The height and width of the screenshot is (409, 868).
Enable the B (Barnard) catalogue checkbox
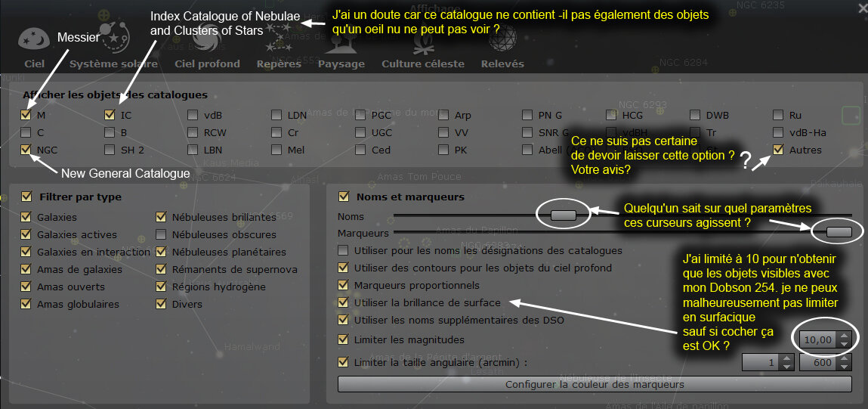pyautogui.click(x=110, y=132)
